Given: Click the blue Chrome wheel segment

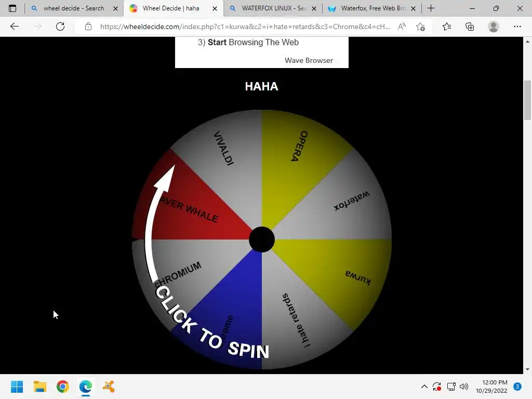Looking at the screenshot, I should (x=234, y=305).
